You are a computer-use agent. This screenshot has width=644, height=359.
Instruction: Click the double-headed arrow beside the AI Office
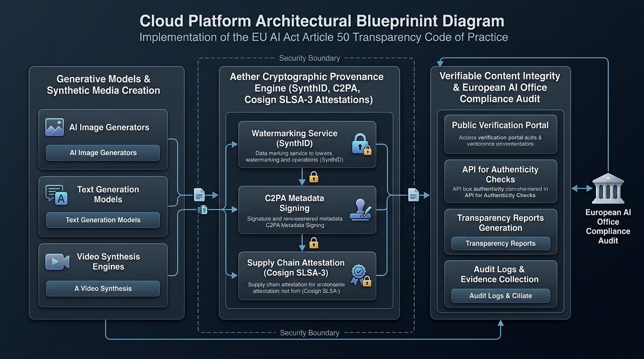[x=582, y=188]
